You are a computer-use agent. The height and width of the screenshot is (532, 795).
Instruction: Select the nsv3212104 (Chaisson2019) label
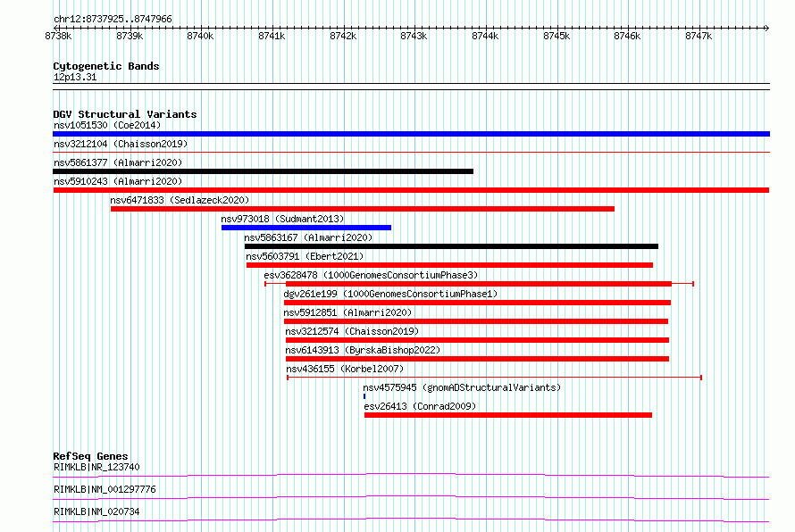(121, 144)
